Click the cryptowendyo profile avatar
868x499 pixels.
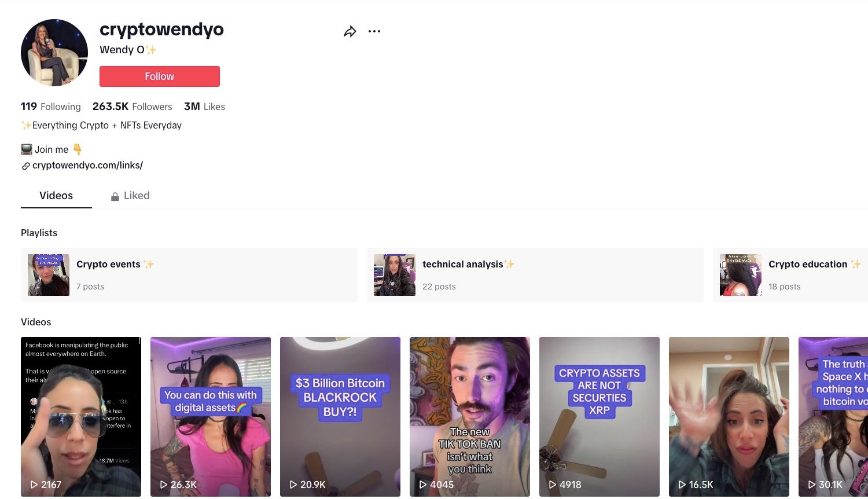[x=54, y=53]
